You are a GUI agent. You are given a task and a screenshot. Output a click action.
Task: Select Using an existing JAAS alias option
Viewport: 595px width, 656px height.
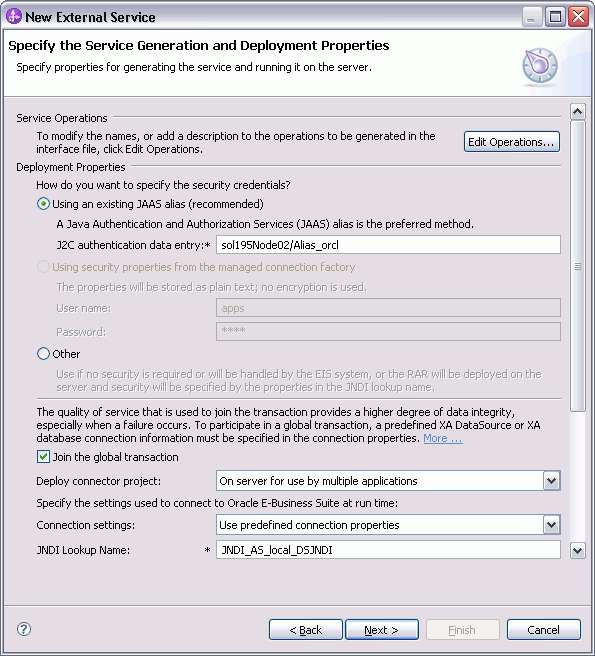pyautogui.click(x=43, y=204)
